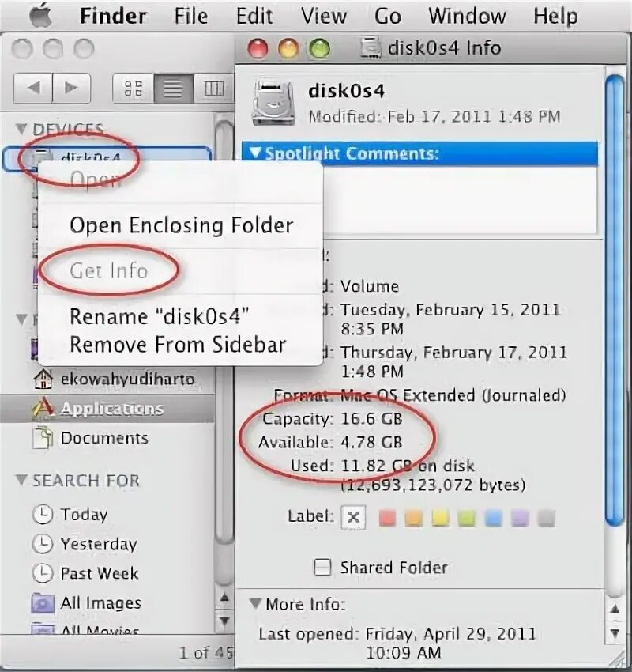Select Documents in the sidebar
The height and width of the screenshot is (672, 632).
point(104,438)
